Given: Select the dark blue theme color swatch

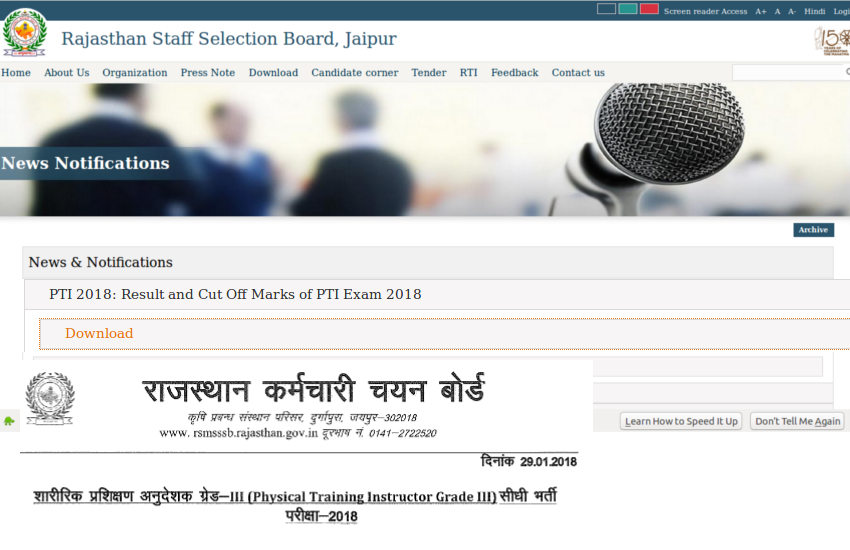Looking at the screenshot, I should 606,9.
